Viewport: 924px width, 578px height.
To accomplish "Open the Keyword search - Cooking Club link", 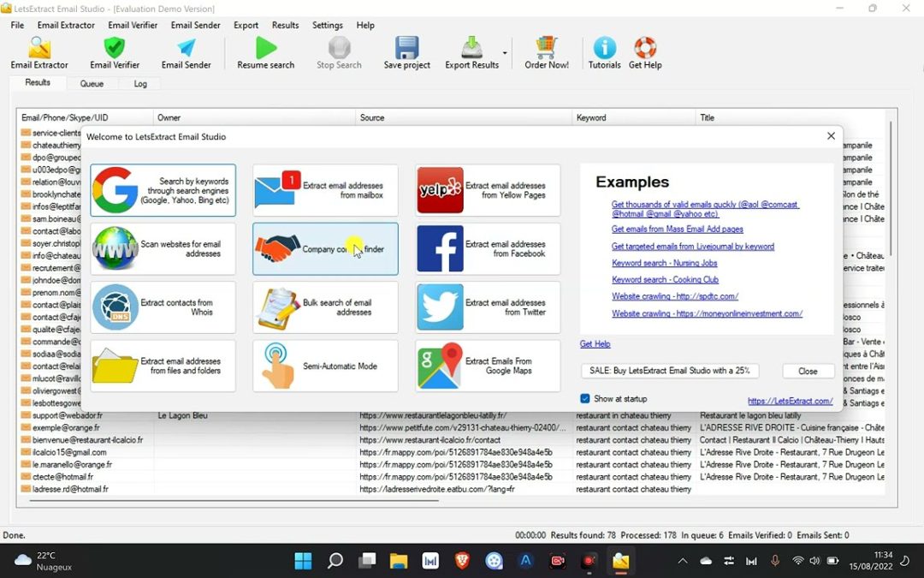I will [665, 279].
